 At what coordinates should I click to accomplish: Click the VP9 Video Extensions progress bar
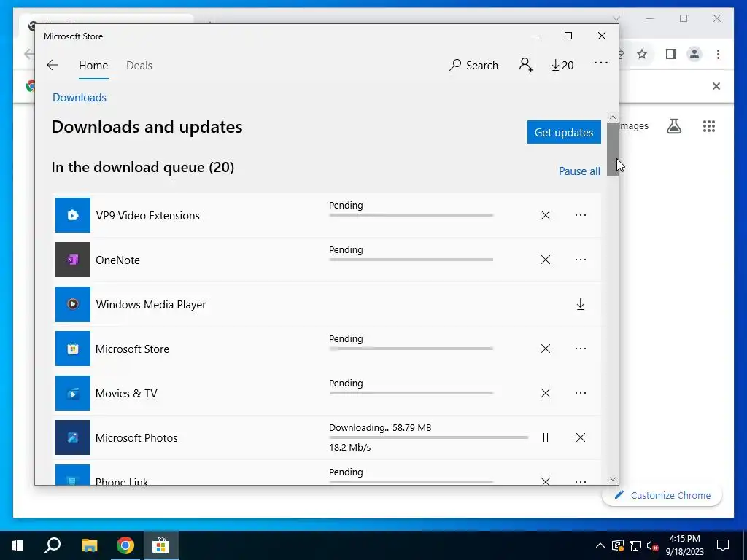coord(411,215)
